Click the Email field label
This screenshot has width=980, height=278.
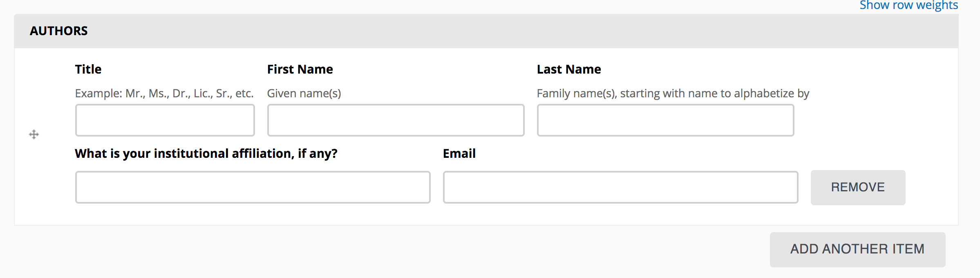tap(459, 153)
